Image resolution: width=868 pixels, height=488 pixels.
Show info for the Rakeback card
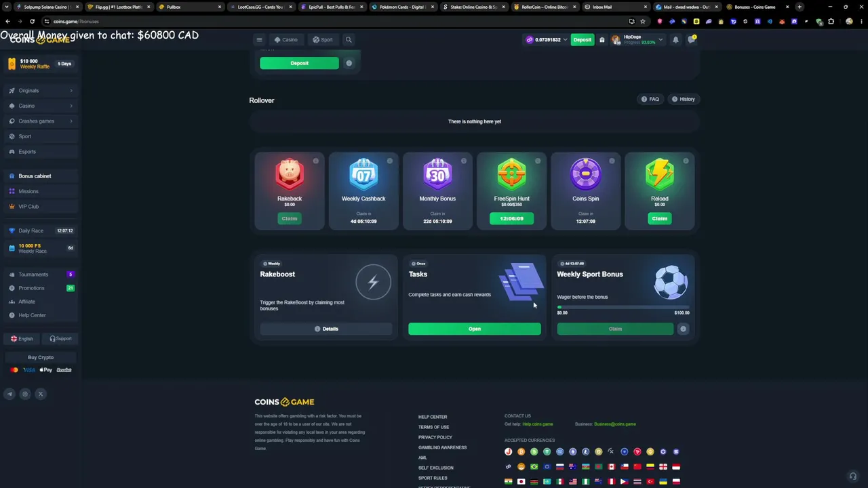(316, 161)
